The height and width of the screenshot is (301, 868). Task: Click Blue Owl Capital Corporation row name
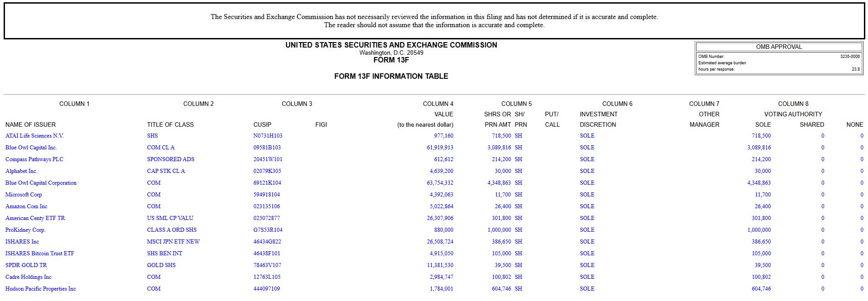(41, 183)
